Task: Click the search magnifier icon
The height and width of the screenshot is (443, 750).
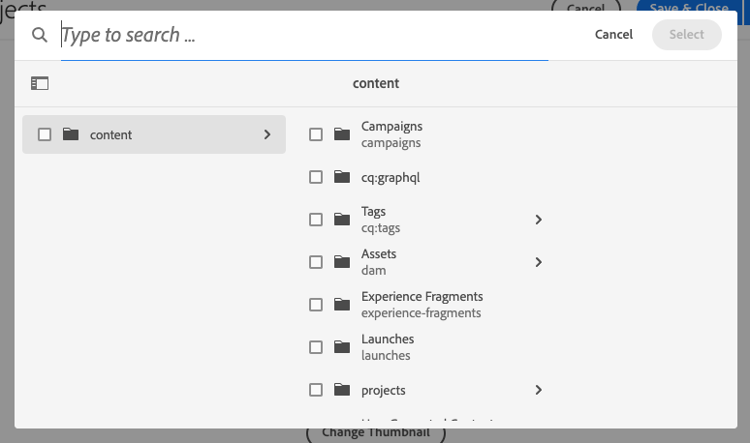Action: coord(40,35)
